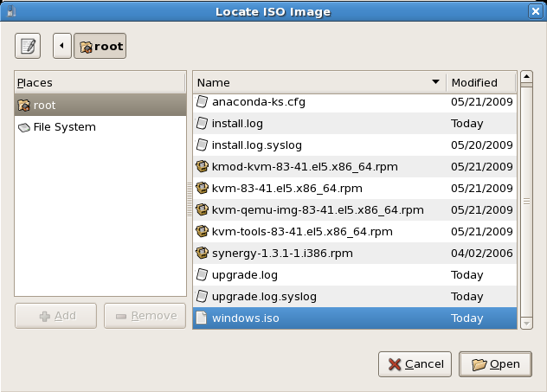Click the Places column header
This screenshot has height=392, width=547.
(x=100, y=83)
